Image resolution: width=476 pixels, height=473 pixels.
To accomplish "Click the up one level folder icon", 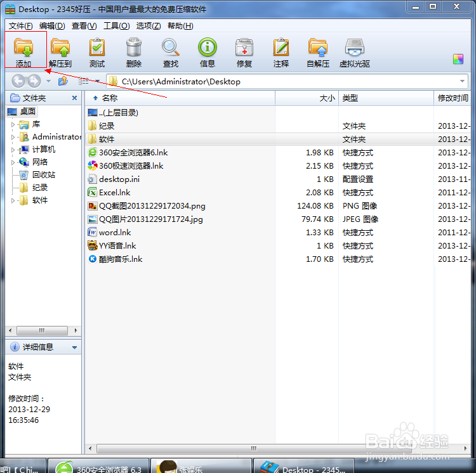I will [x=63, y=81].
